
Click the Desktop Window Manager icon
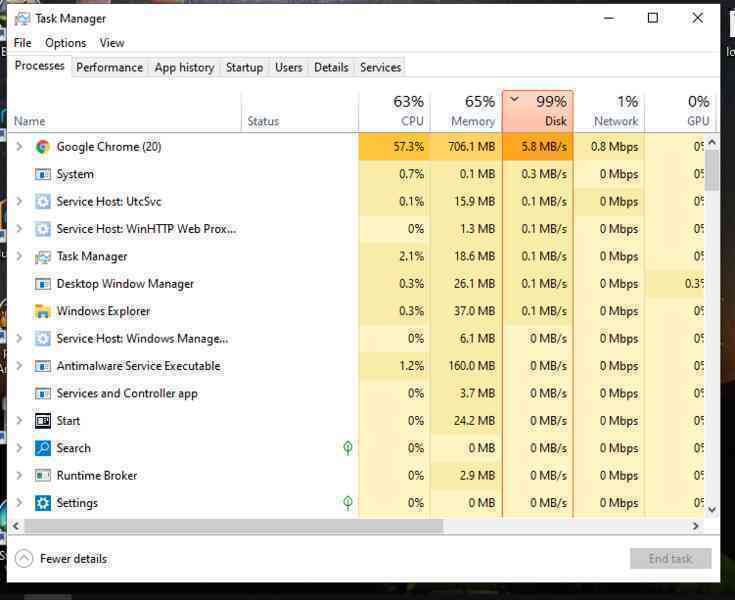[x=43, y=284]
